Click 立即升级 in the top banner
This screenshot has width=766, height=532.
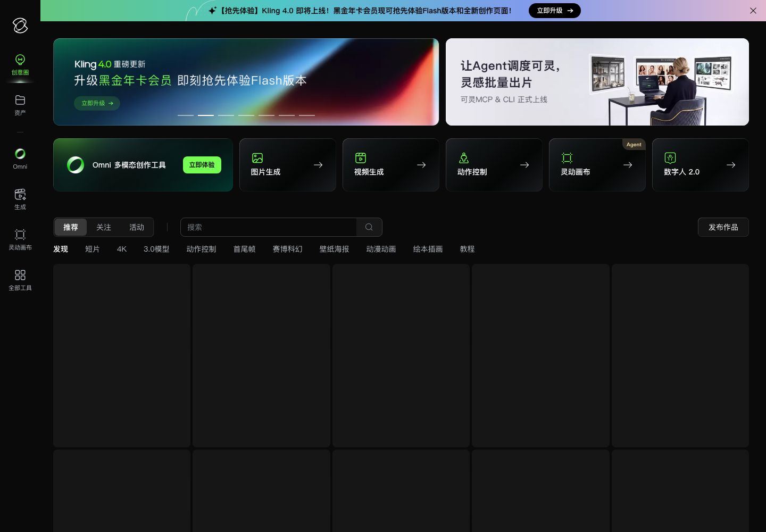(555, 11)
